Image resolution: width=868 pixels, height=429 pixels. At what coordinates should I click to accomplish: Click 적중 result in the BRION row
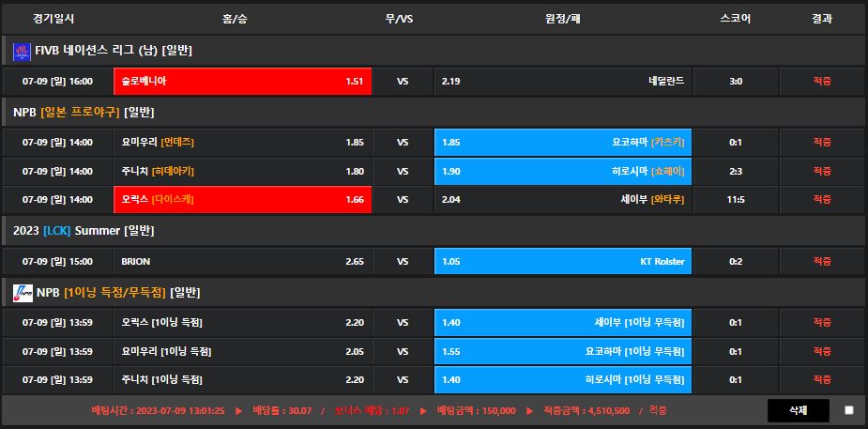coord(822,262)
